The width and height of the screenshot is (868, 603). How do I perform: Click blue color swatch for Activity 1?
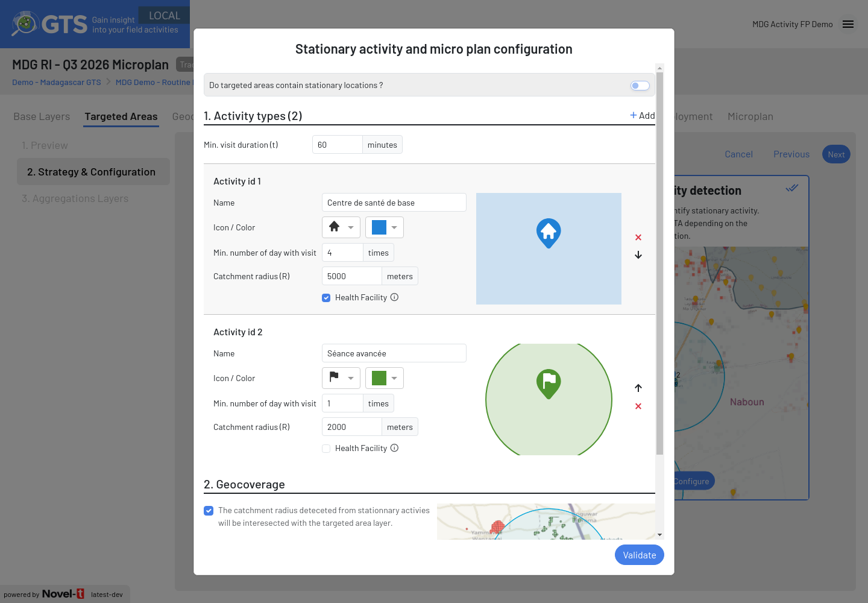coord(379,227)
